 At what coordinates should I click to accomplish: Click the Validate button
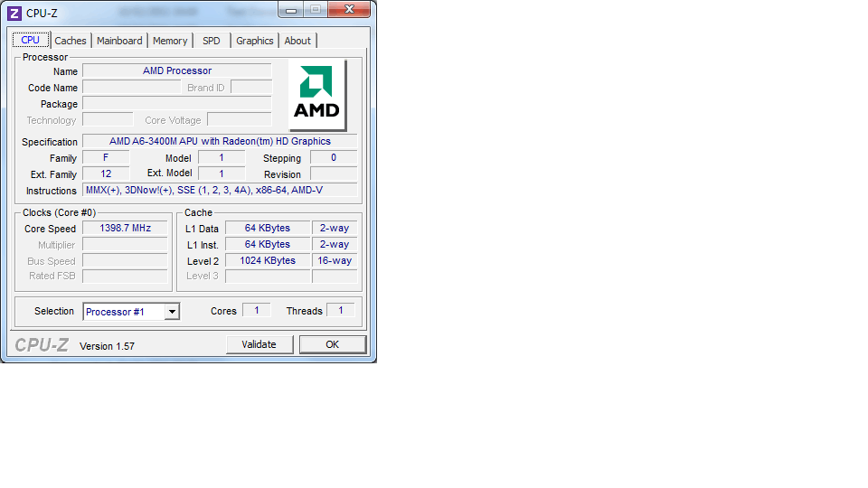(x=259, y=344)
